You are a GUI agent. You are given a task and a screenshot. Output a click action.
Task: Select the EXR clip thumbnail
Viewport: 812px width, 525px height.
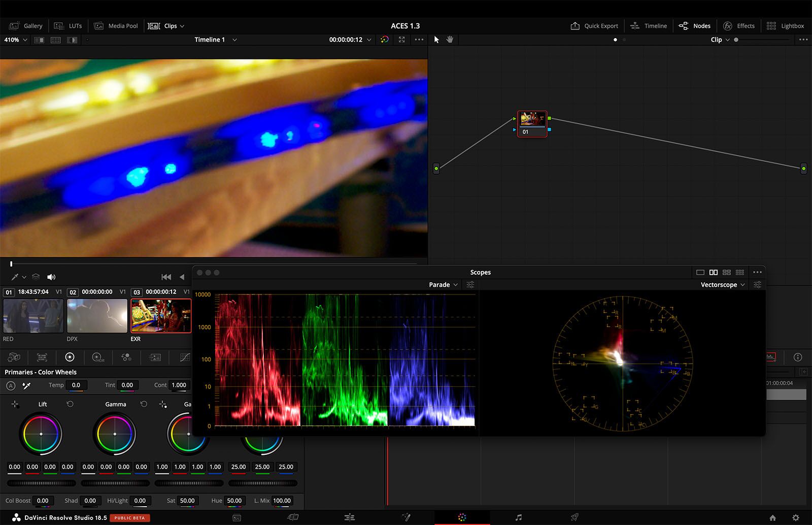[160, 315]
